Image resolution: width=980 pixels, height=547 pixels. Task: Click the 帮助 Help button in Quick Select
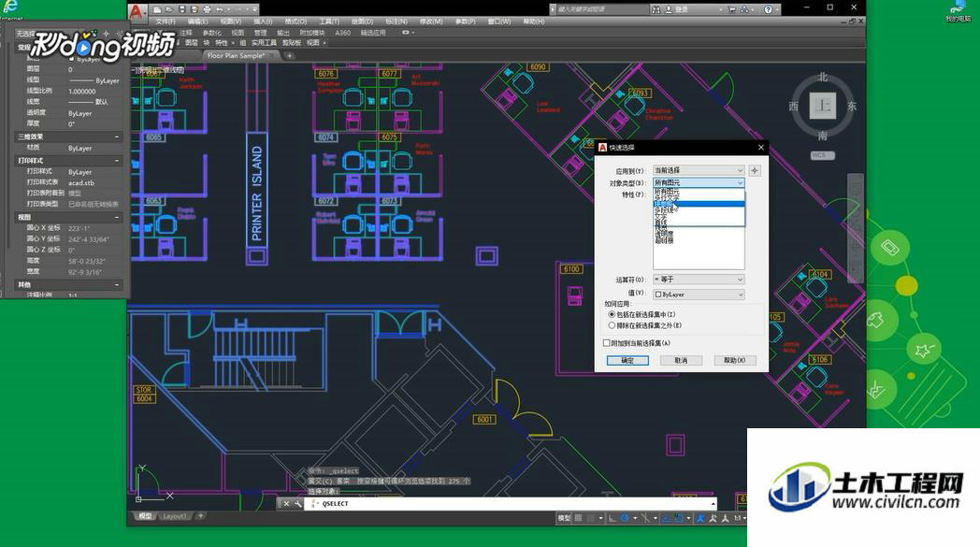coord(734,361)
